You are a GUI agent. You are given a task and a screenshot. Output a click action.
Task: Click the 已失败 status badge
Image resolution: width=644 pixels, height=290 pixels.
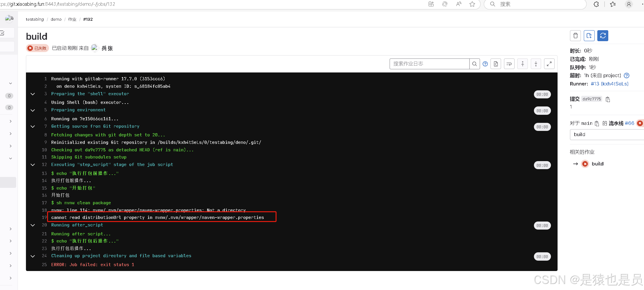click(37, 48)
